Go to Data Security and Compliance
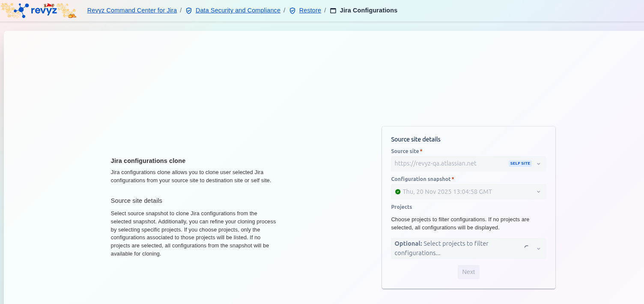 pyautogui.click(x=238, y=10)
